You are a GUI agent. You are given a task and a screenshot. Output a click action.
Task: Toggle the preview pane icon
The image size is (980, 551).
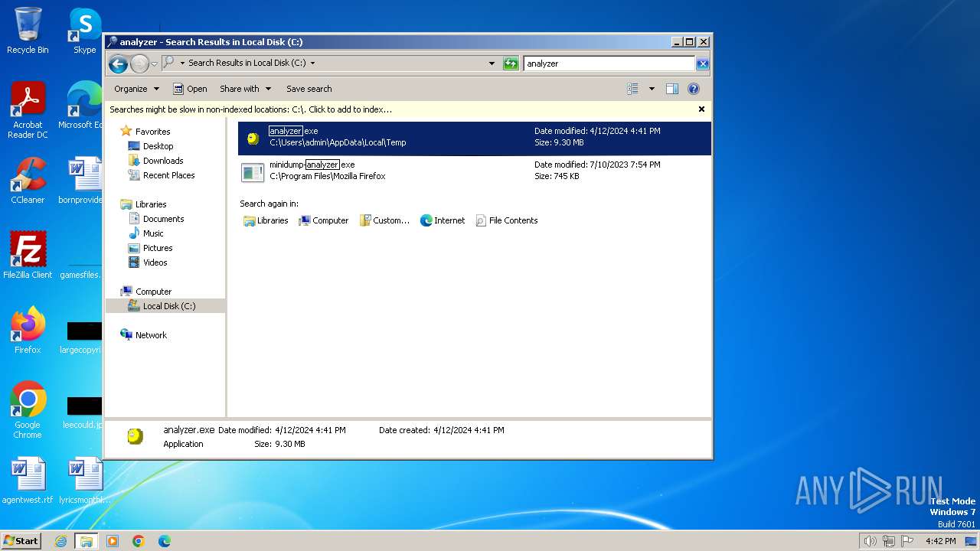671,89
